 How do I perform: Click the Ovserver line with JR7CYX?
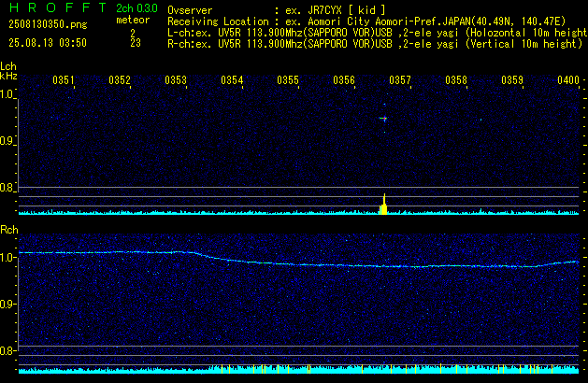tap(277, 10)
